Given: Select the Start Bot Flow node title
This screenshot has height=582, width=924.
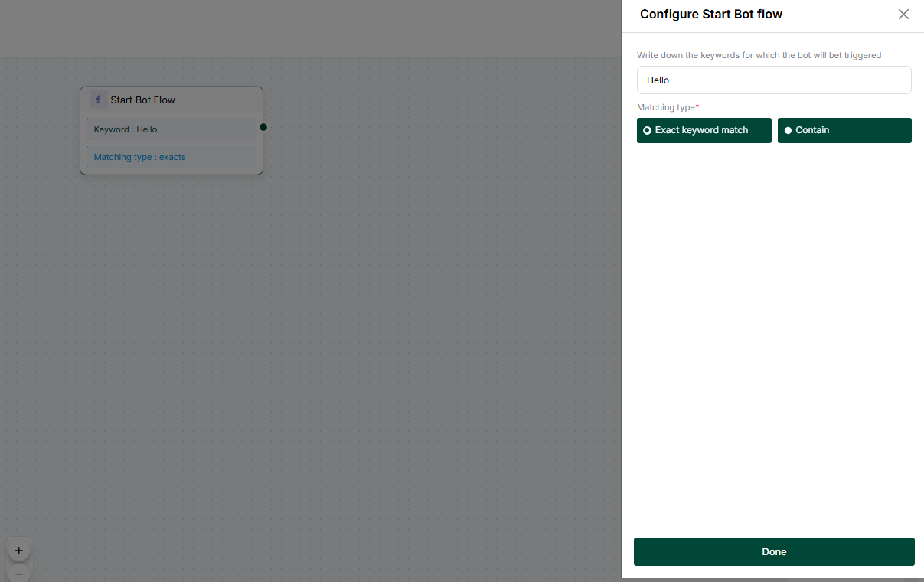Looking at the screenshot, I should [143, 100].
